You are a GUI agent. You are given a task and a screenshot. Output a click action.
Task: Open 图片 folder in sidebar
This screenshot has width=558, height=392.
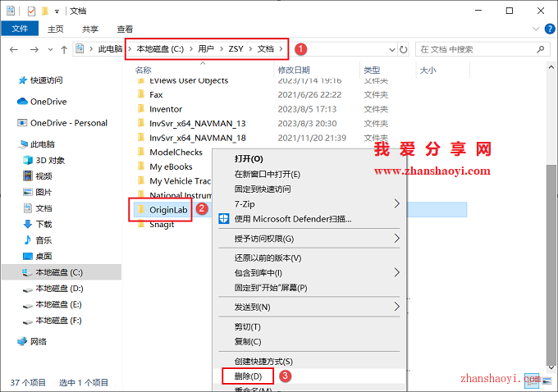tap(43, 193)
